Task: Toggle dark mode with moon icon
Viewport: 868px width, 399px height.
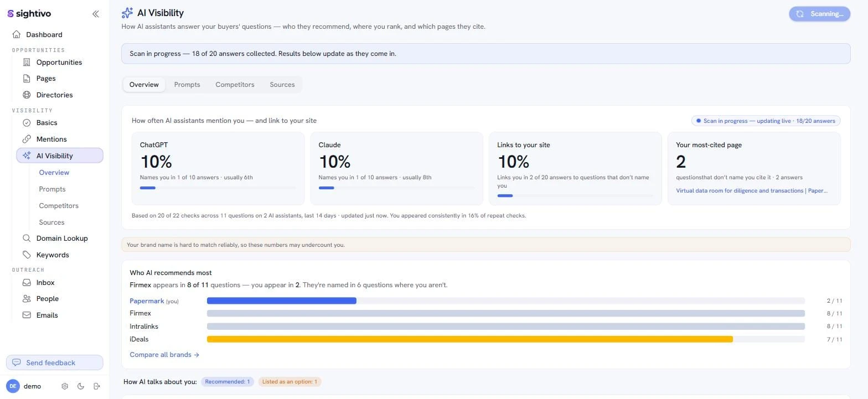Action: click(81, 386)
